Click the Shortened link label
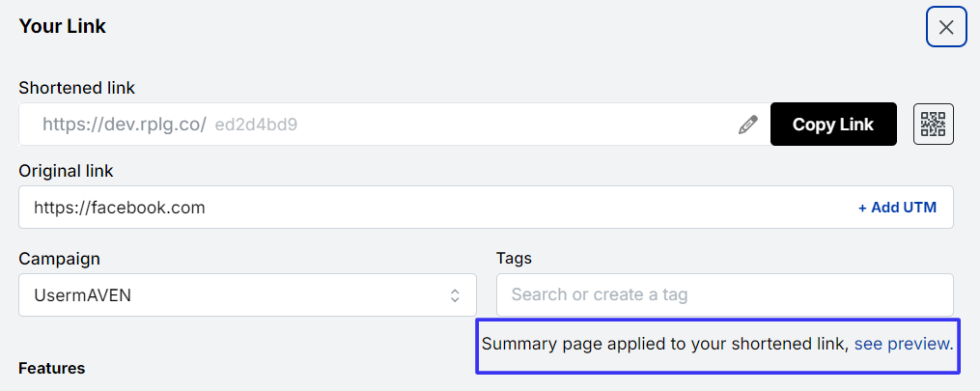This screenshot has width=980, height=391. click(77, 88)
